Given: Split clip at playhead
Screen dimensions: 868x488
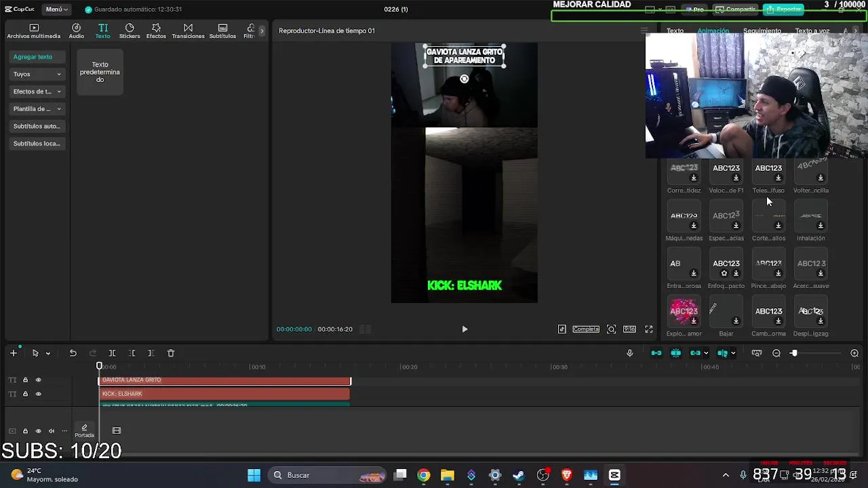Looking at the screenshot, I should pos(112,353).
